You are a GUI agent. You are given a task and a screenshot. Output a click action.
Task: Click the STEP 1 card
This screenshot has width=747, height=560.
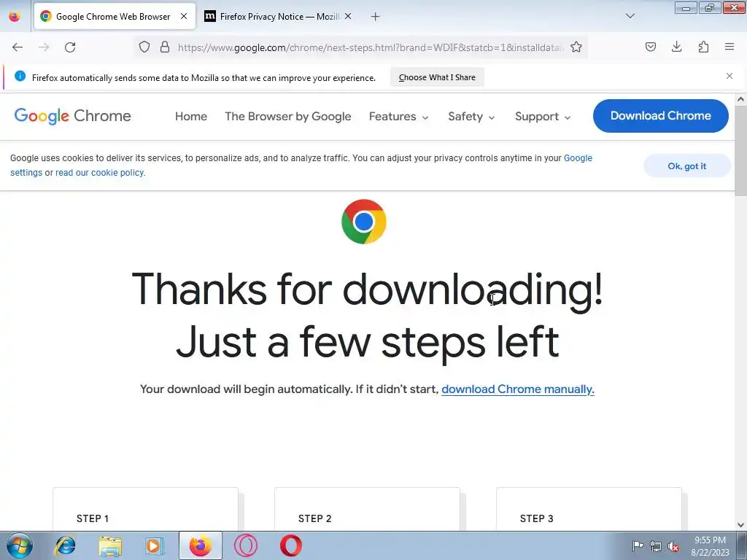145,509
